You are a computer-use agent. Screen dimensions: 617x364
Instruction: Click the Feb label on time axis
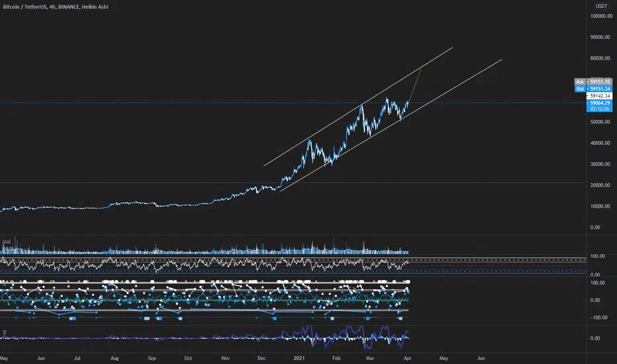click(x=336, y=359)
